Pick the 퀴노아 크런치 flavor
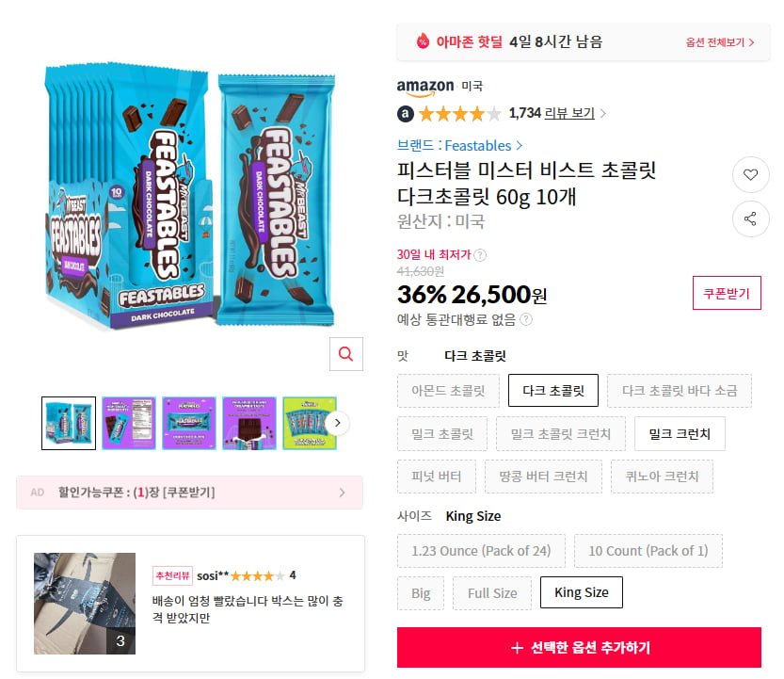The height and width of the screenshot is (679, 784). tap(662, 477)
